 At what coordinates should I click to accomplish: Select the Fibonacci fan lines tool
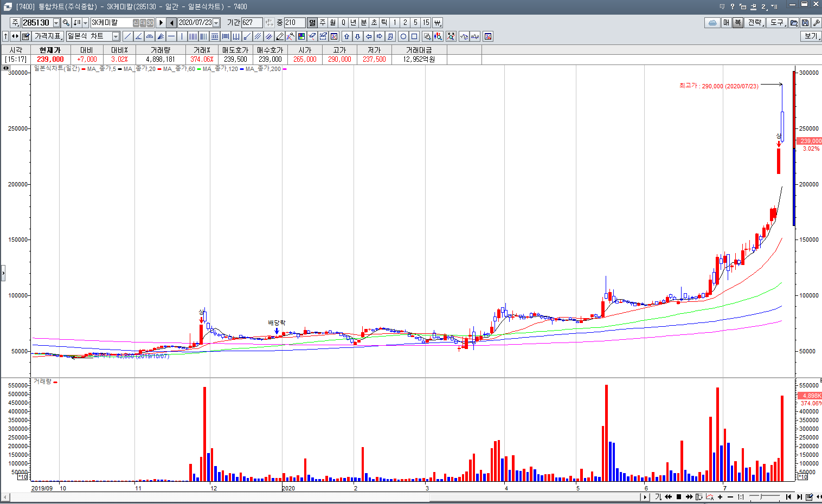click(x=160, y=36)
